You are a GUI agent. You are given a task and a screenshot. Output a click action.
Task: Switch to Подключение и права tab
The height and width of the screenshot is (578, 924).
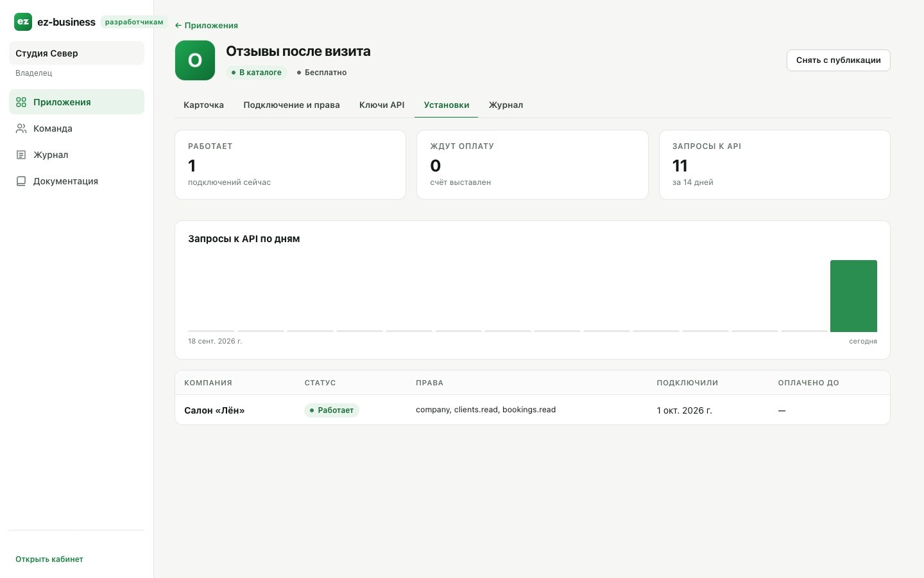[291, 105]
